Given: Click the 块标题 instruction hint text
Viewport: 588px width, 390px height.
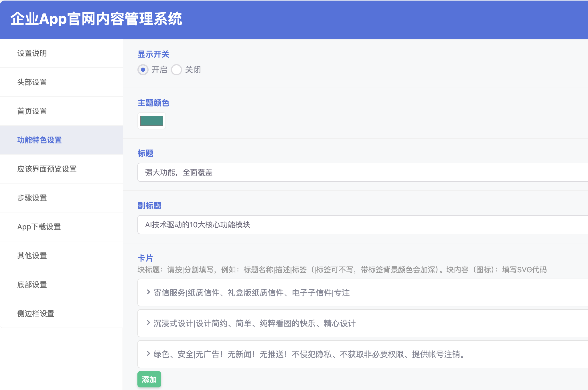Looking at the screenshot, I should [342, 270].
